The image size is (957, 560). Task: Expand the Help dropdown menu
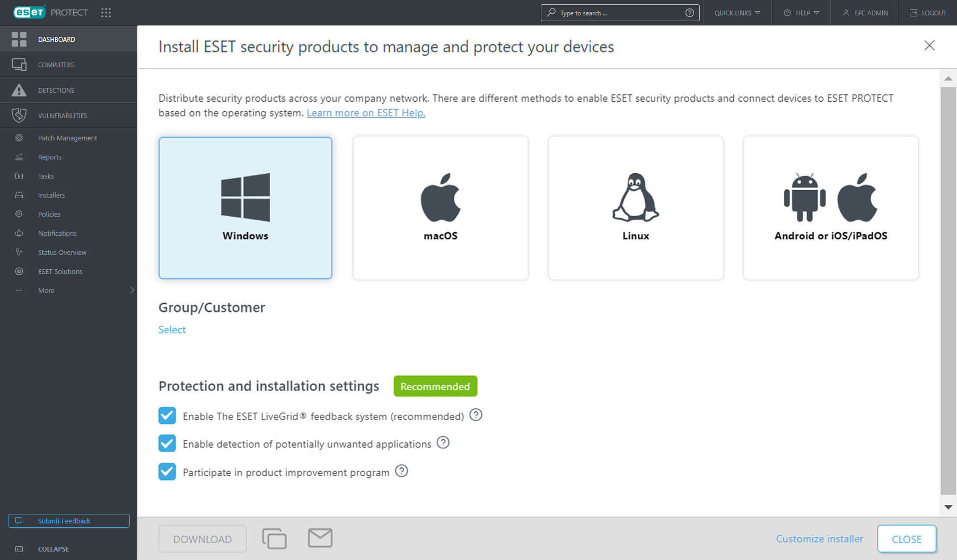(802, 13)
